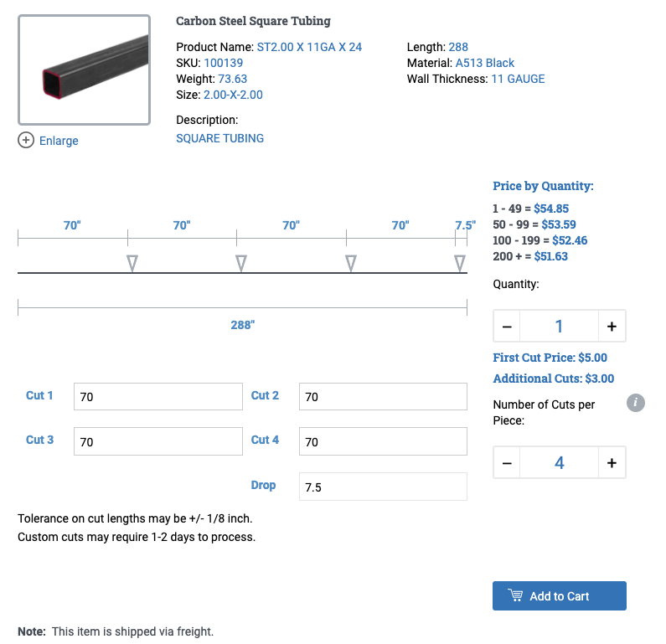666x644 pixels.
Task: Focus the Cut 2 length field
Action: point(383,396)
